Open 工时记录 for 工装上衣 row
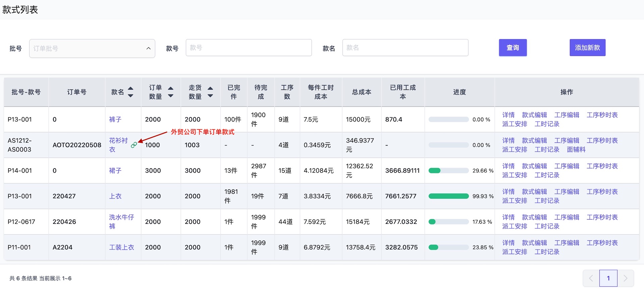Screen dimensions: 644x289 [x=547, y=252]
